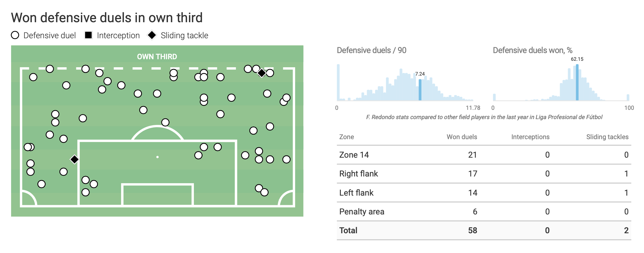The width and height of the screenshot is (644, 253).
Task: Click the Defensive duels / 90 chart title
Action: pyautogui.click(x=371, y=50)
